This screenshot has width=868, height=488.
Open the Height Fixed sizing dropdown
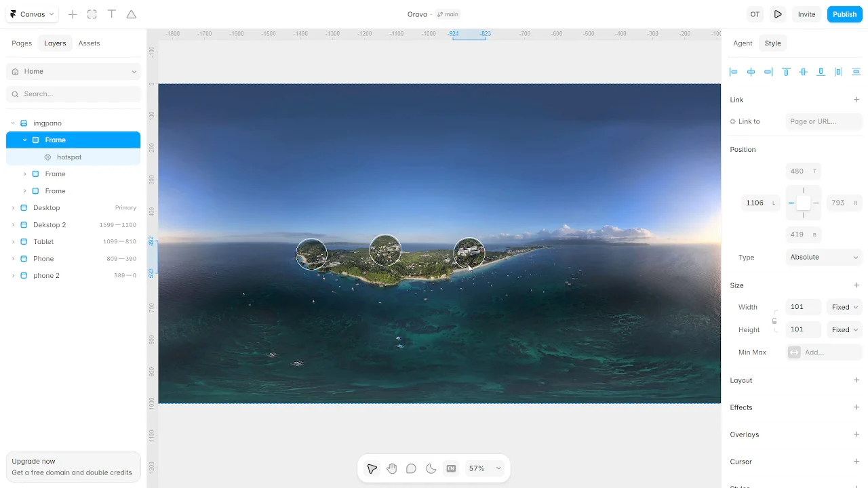tap(844, 329)
